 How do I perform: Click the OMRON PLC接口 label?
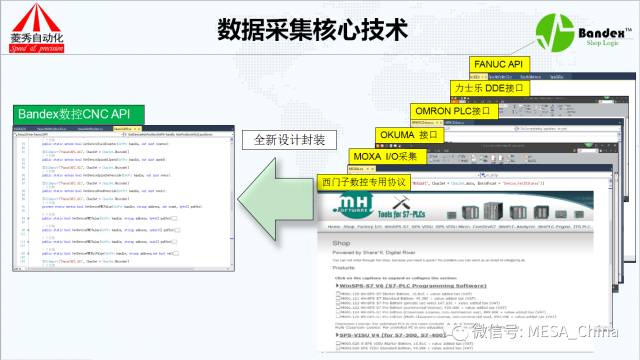coord(454,111)
